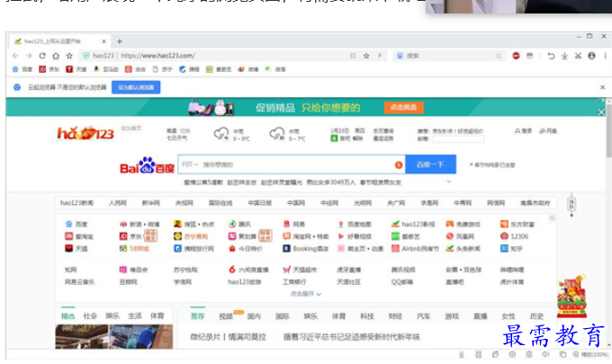The image size is (612, 364).
Task: Click the browser back arrow button
Action: pyautogui.click(x=14, y=56)
